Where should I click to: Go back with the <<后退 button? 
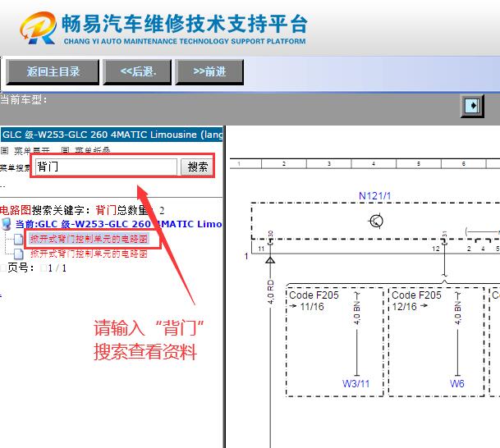point(137,71)
